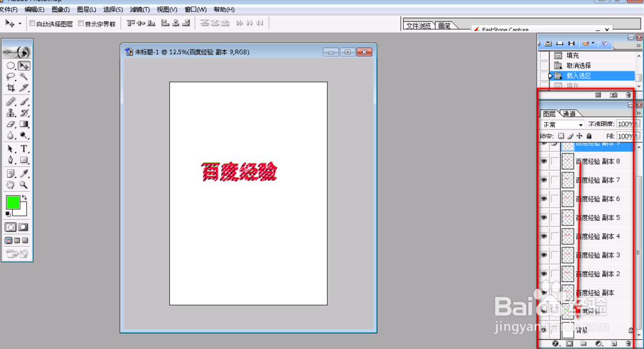Open 编辑(E) menu

pyautogui.click(x=35, y=10)
